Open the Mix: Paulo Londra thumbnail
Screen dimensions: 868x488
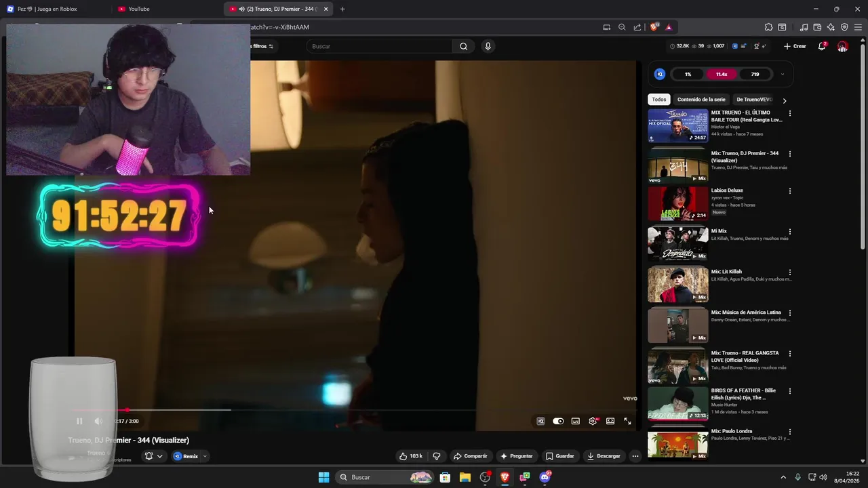click(678, 445)
